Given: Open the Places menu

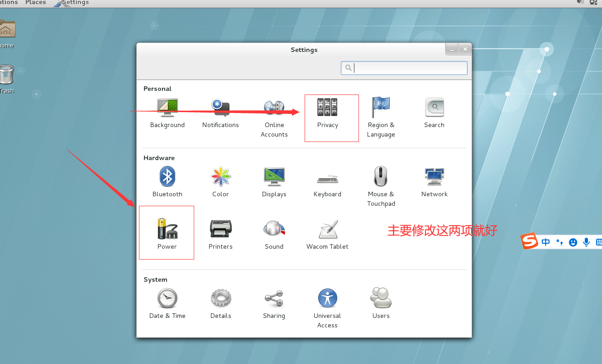Looking at the screenshot, I should click(35, 3).
